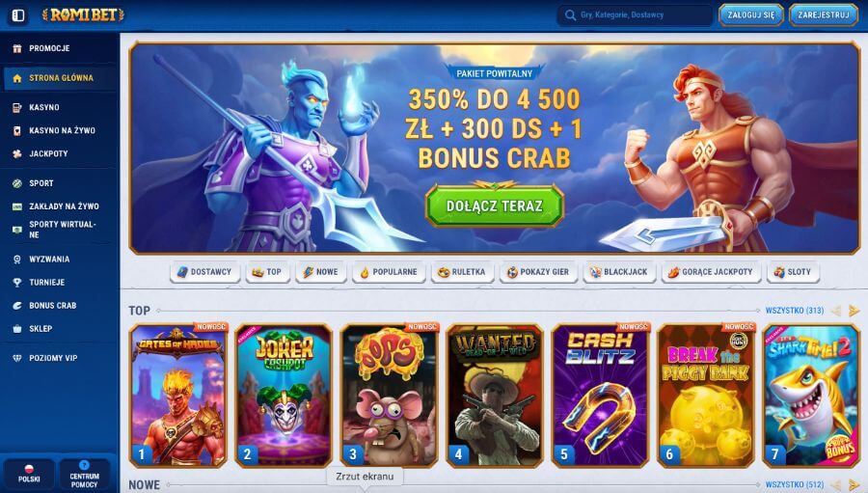This screenshot has height=493, width=868.
Task: Click the Zaloguj się button
Action: coord(751,15)
